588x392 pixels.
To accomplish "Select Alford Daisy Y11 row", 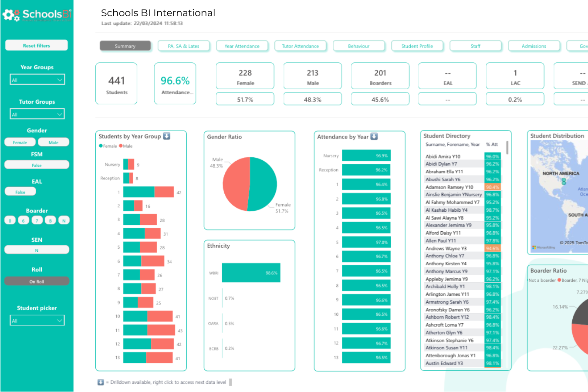I will pos(454,233).
